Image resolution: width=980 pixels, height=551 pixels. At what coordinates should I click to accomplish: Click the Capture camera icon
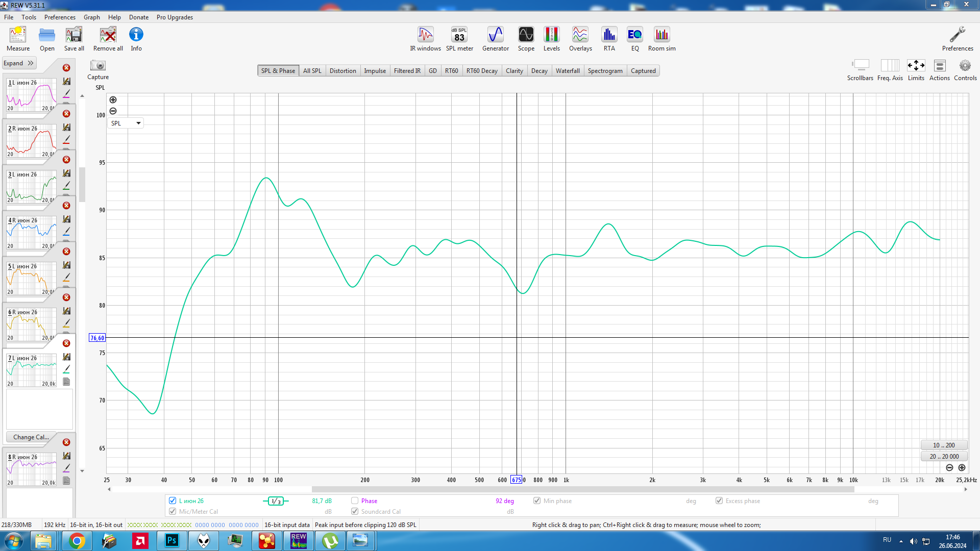(x=97, y=66)
